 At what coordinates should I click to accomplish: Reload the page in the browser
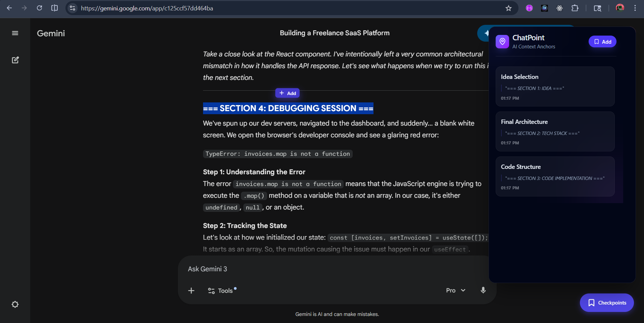click(x=39, y=8)
